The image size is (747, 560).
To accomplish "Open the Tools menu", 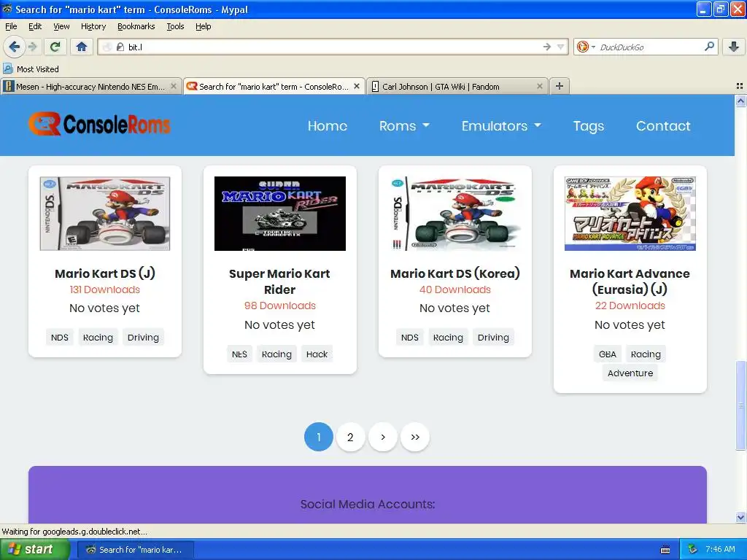I will click(x=175, y=26).
